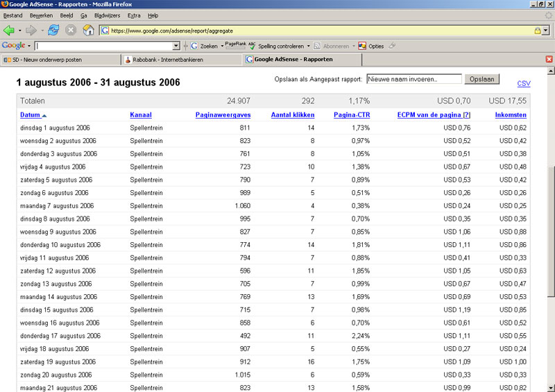Sort by ECPM van de pagina header
The height and width of the screenshot is (392, 555).
429,114
